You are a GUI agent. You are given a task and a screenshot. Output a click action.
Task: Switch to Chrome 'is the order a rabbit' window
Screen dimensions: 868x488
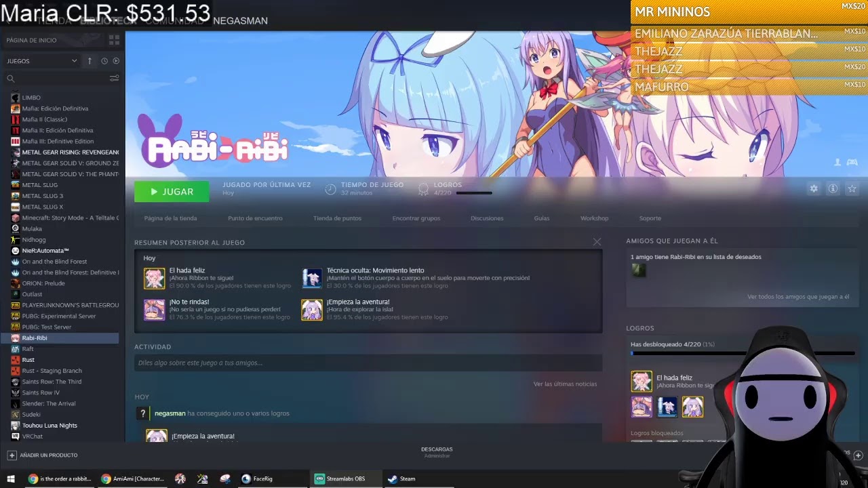(x=59, y=479)
